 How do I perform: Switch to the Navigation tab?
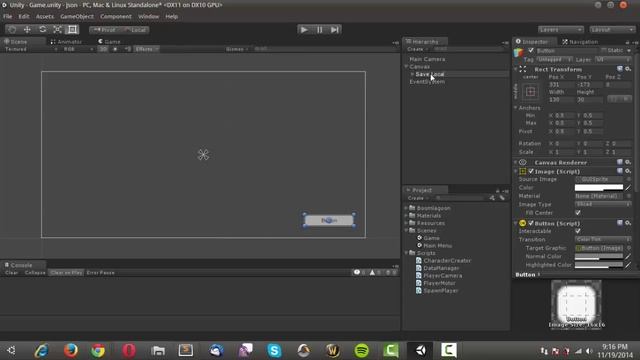click(x=580, y=42)
